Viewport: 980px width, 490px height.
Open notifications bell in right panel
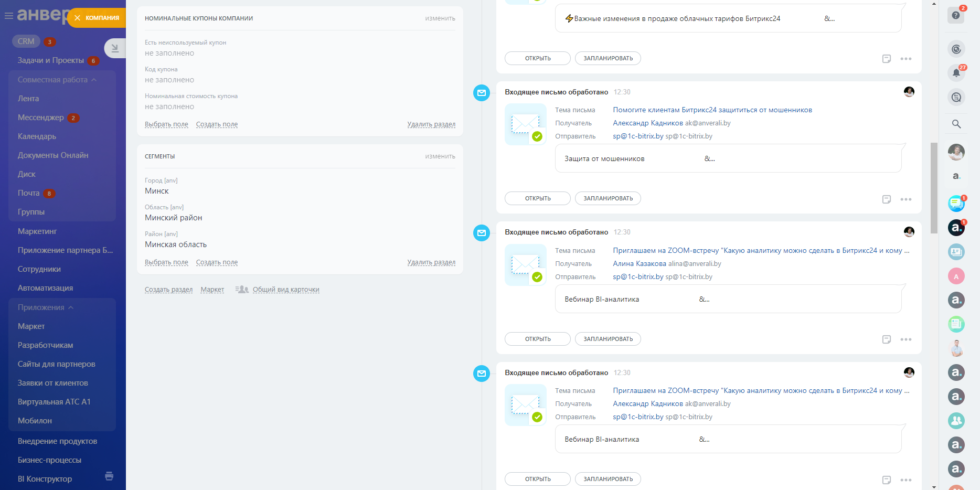coord(956,73)
